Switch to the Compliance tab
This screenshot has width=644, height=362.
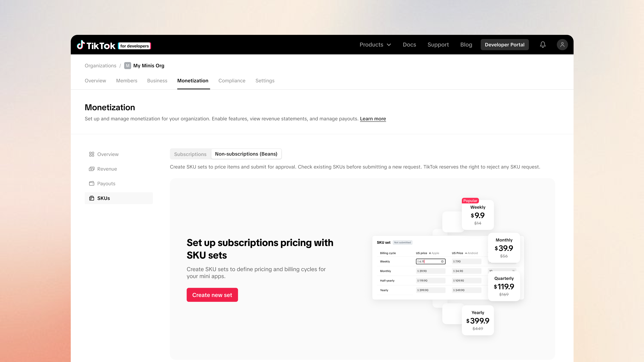click(232, 81)
